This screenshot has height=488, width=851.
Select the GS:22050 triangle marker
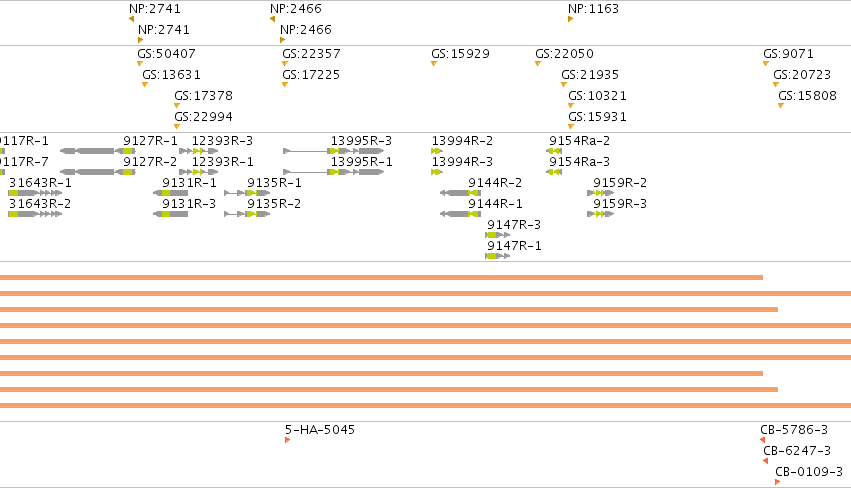tap(538, 64)
